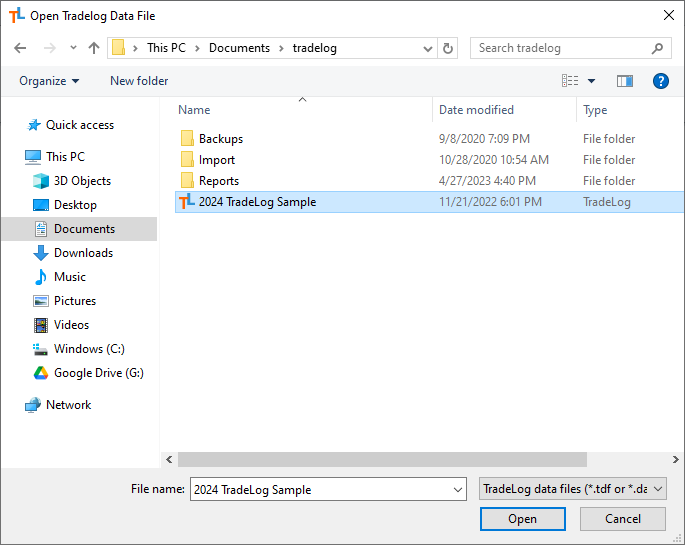This screenshot has height=545, width=685.
Task: Select This PC in the address breadcrumb
Action: [166, 48]
